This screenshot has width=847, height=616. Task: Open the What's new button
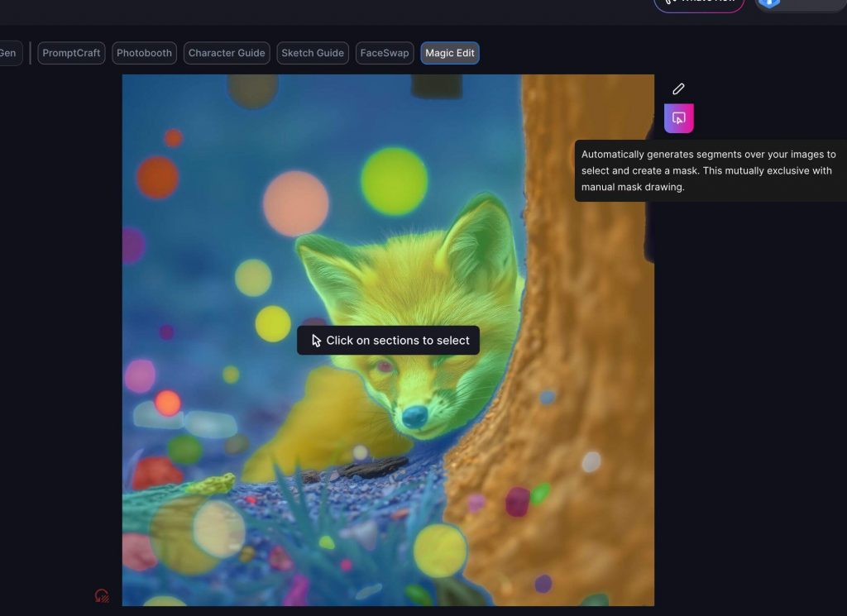click(x=699, y=3)
